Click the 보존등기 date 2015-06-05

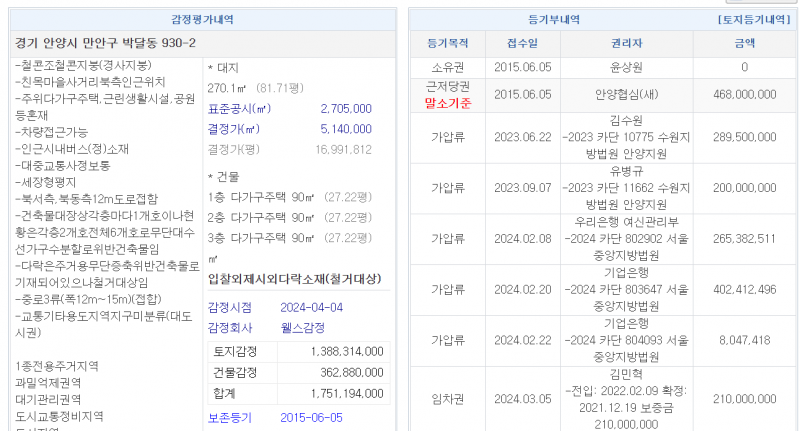point(311,417)
